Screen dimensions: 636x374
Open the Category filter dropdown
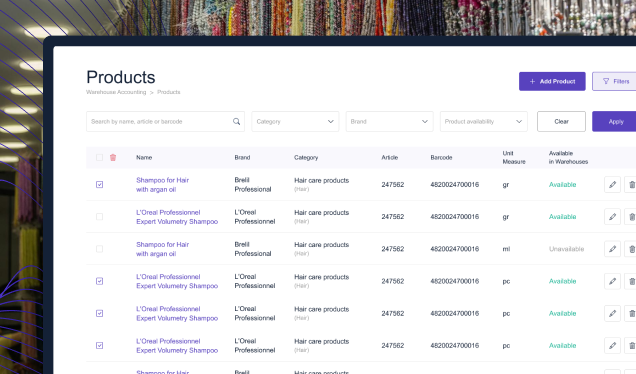(x=295, y=121)
